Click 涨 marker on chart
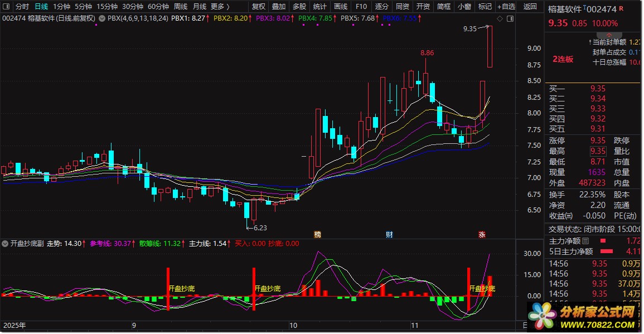The image size is (644, 334). click(482, 235)
